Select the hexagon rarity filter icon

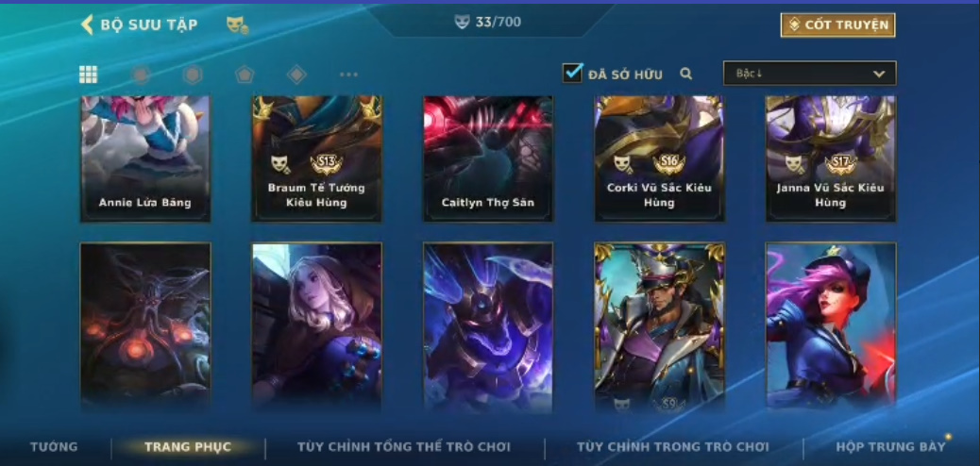193,75
